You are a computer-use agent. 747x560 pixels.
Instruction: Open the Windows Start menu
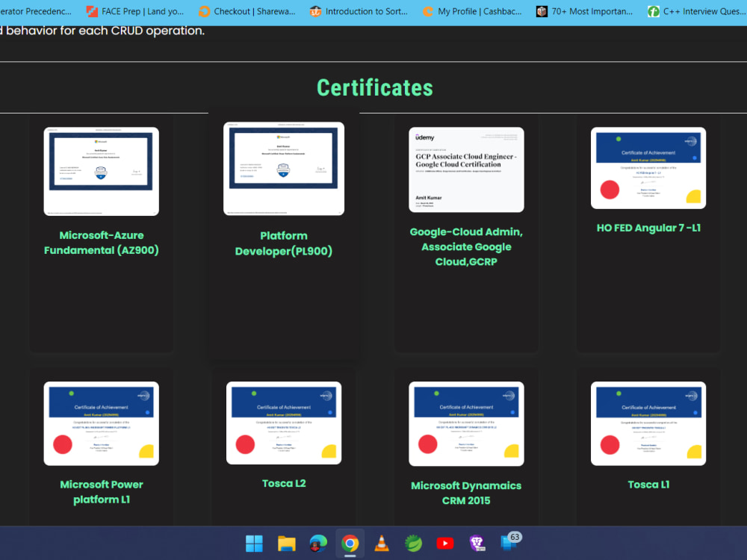click(254, 544)
